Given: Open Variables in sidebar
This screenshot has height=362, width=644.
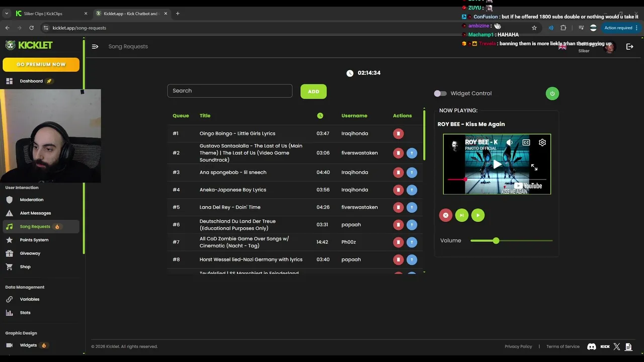Looking at the screenshot, I should (30, 299).
